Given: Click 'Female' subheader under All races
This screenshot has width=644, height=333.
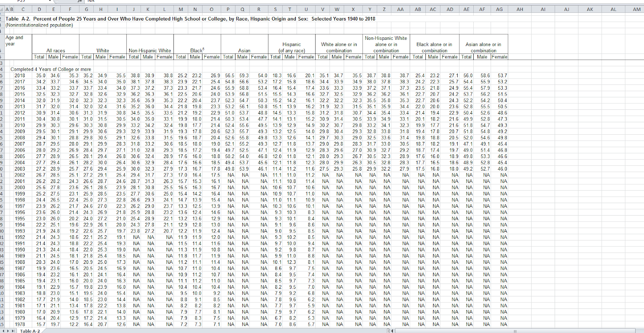Looking at the screenshot, I should (x=70, y=57).
